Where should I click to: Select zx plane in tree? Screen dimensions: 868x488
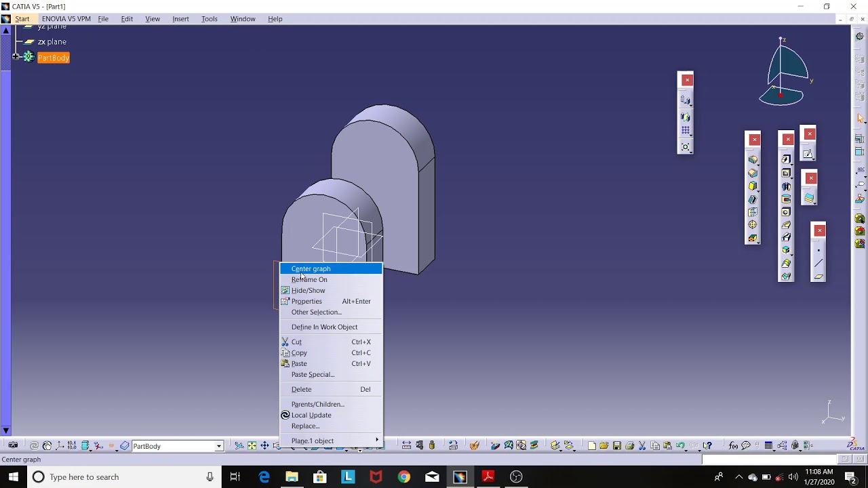pos(52,41)
